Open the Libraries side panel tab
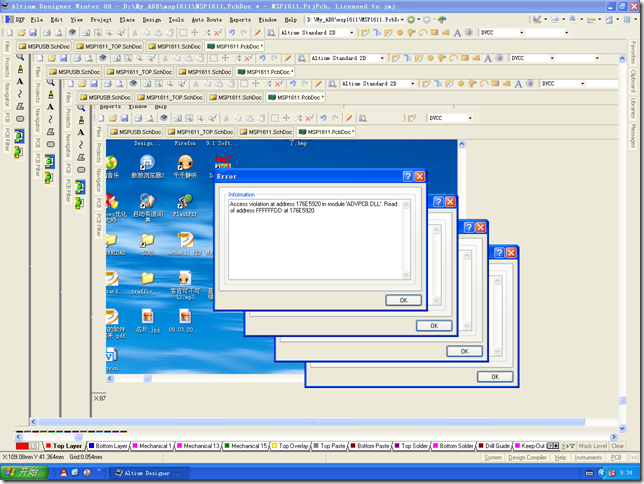This screenshot has width=644, height=484. coord(634,108)
